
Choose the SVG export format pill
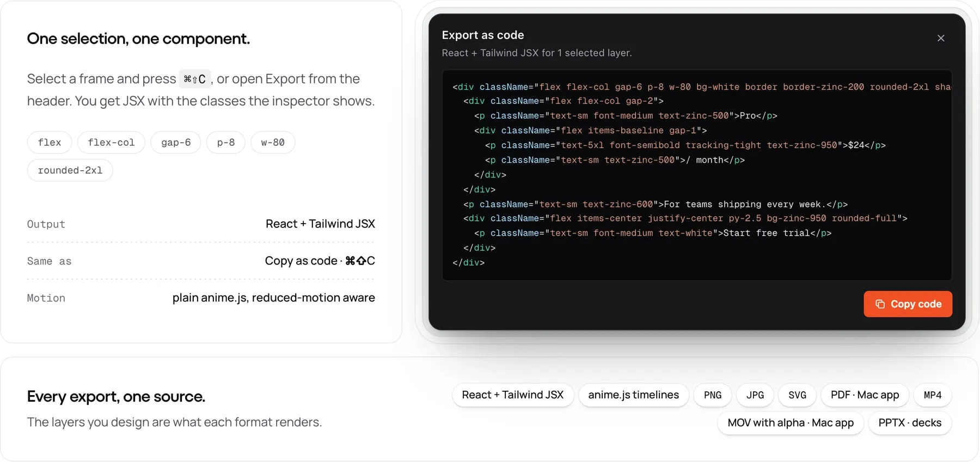pyautogui.click(x=798, y=395)
